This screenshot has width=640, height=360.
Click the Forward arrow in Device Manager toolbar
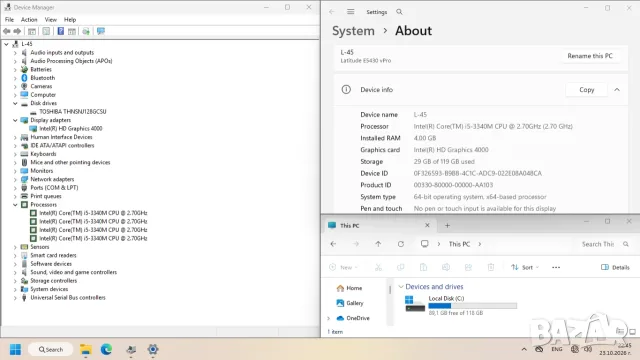point(17,31)
